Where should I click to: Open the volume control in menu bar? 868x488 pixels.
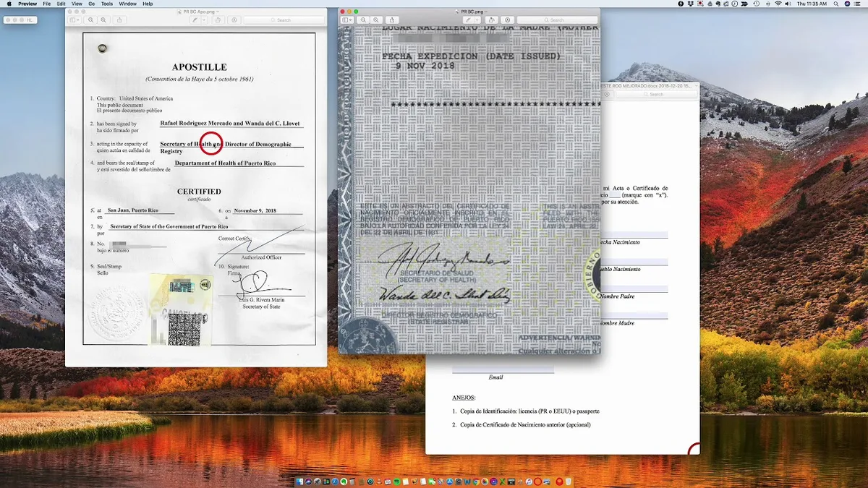click(x=789, y=4)
